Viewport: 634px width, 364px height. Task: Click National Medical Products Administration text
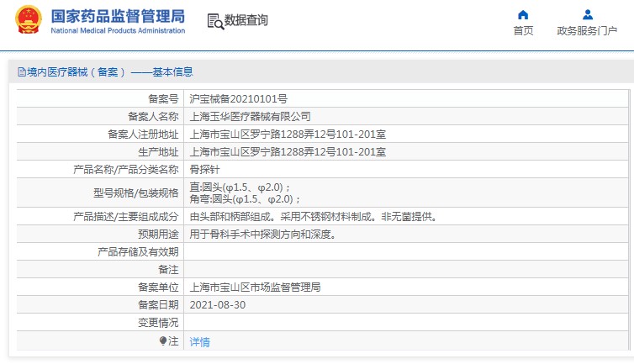point(118,30)
